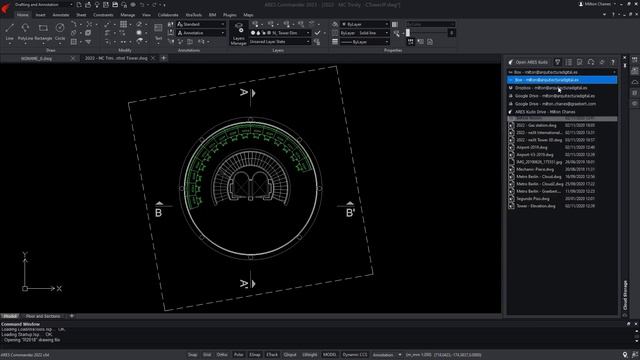This screenshot has width=640, height=360.
Task: Click the MODEL button in status bar
Action: coord(329,355)
